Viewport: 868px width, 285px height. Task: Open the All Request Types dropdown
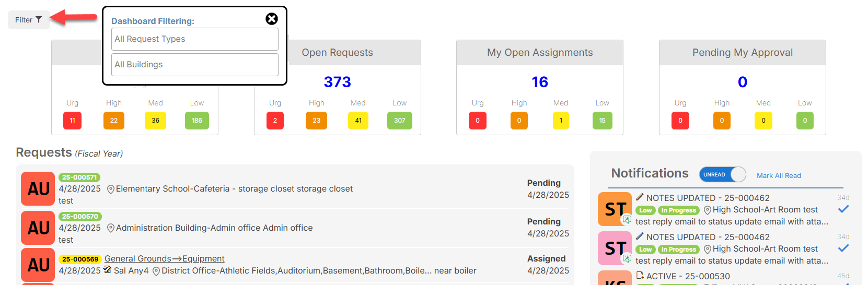point(195,39)
